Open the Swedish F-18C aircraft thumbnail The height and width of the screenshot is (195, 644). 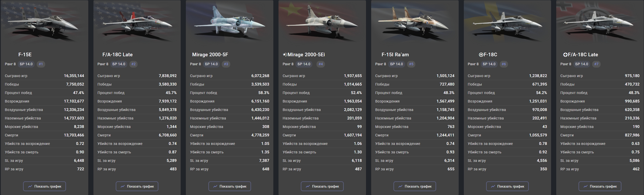pos(507,24)
